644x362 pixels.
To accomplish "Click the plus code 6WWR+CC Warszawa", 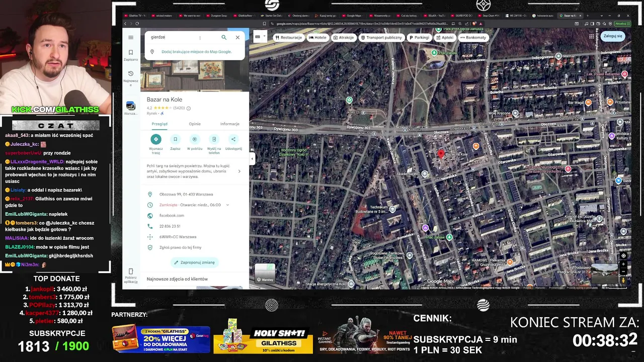I will (x=178, y=237).
